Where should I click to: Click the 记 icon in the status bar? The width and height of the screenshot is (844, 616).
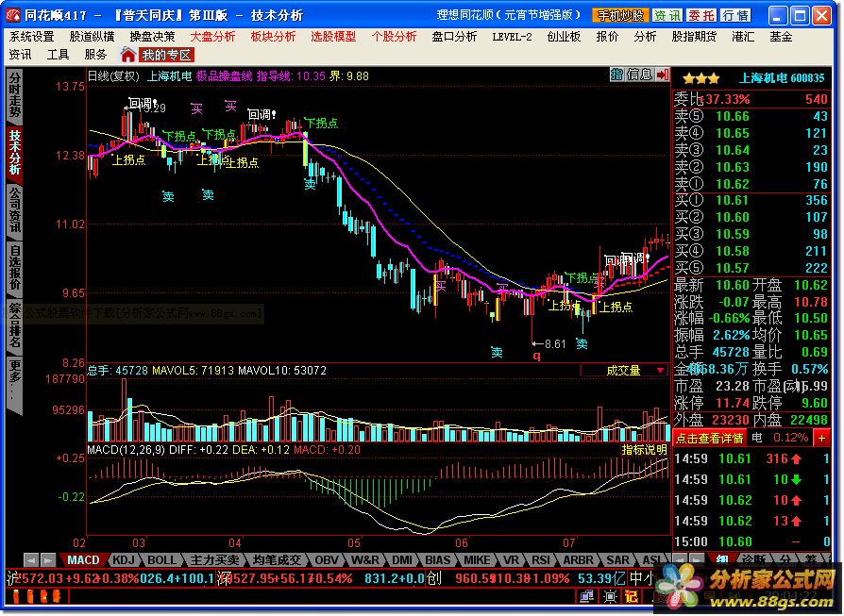[632, 596]
